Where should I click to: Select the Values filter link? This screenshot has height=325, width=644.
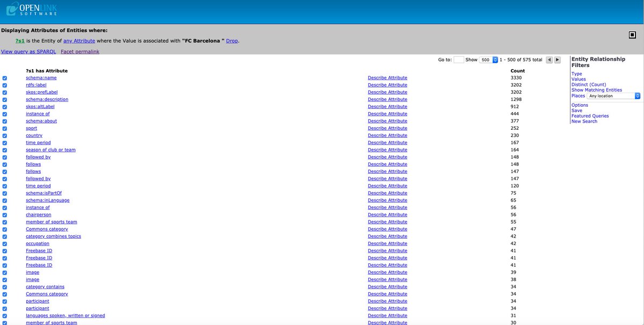579,79
